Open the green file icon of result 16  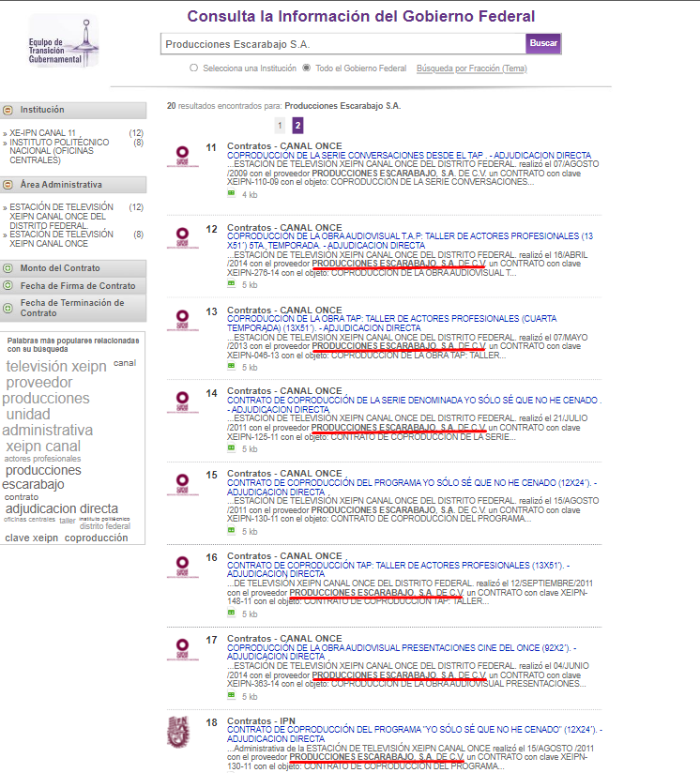click(x=231, y=613)
